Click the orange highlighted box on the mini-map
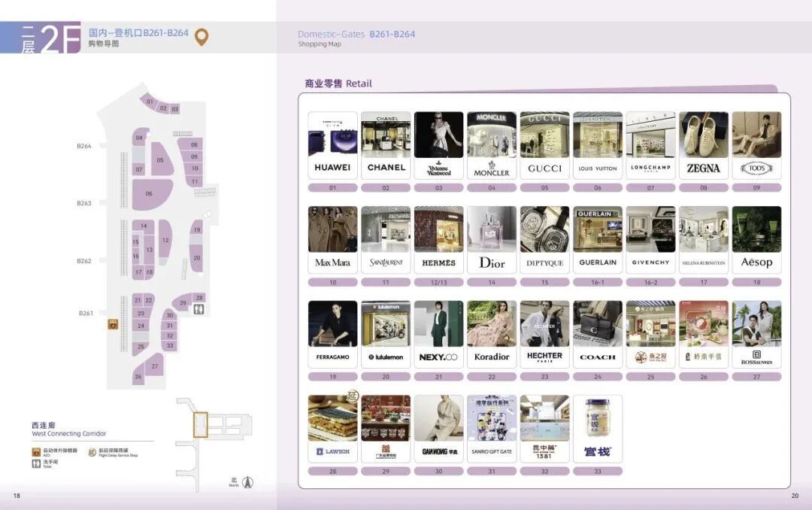This screenshot has height=510, width=812. coord(201,425)
